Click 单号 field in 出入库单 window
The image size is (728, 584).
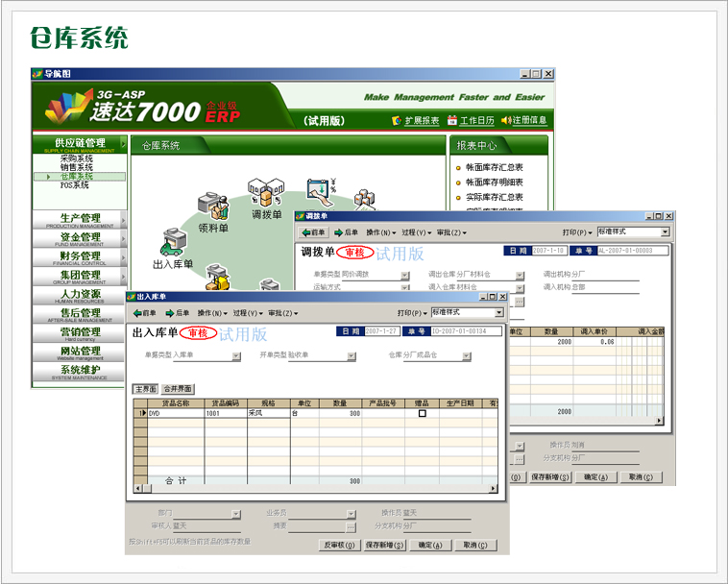tap(466, 331)
